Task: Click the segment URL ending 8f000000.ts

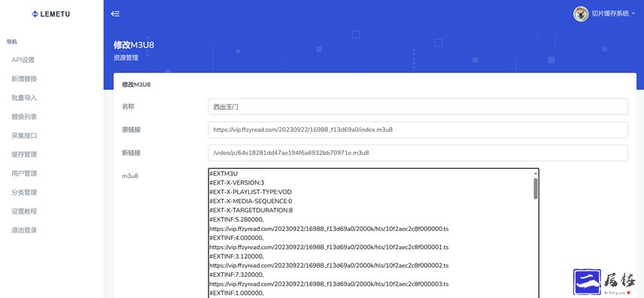Action: tap(329, 229)
